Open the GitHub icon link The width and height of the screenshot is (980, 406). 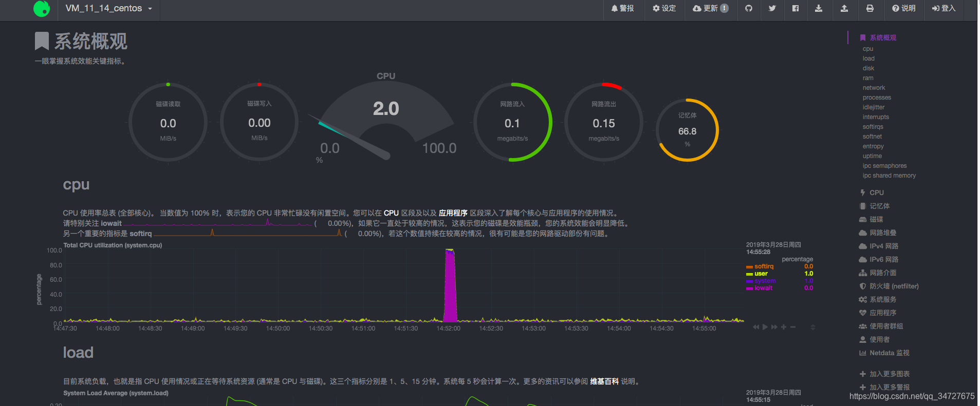pos(749,9)
